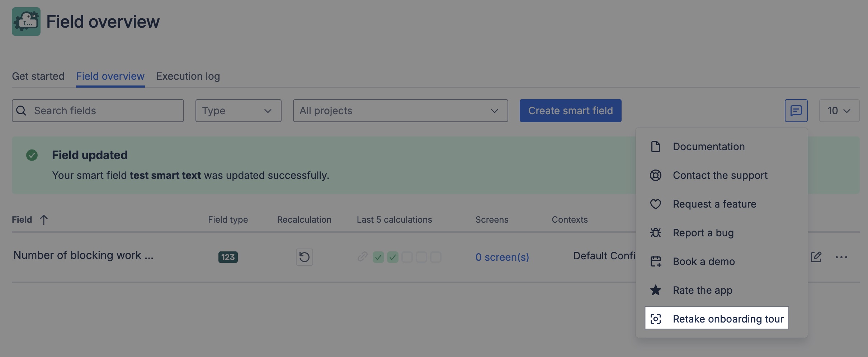The width and height of the screenshot is (868, 357).
Task: Click the calendar icon next to Book a demo
Action: (x=656, y=261)
